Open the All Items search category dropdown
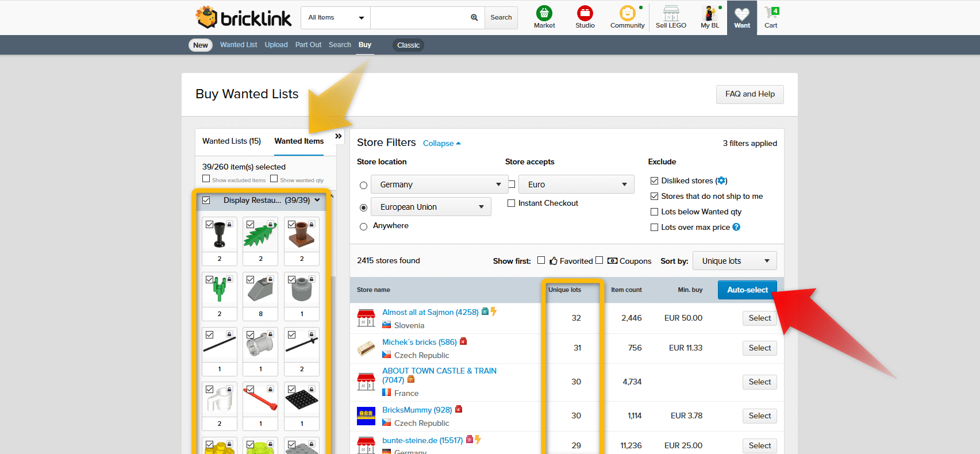This screenshot has width=980, height=454. [x=336, y=18]
